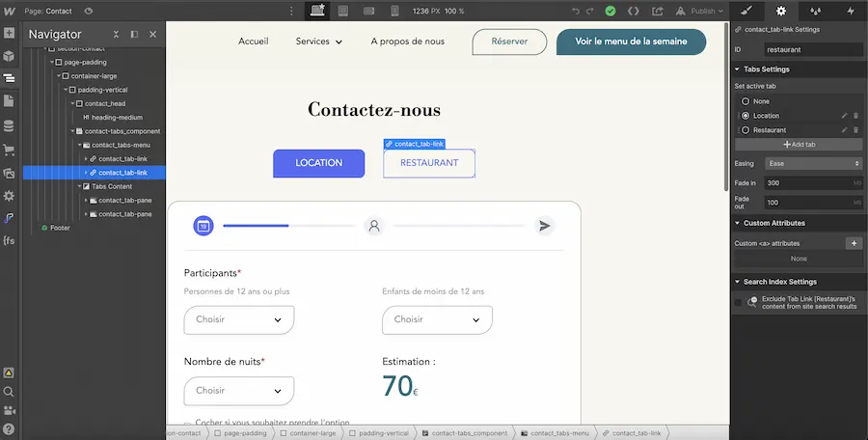868x440 pixels.
Task: Click the Add tab button
Action: pos(799,145)
